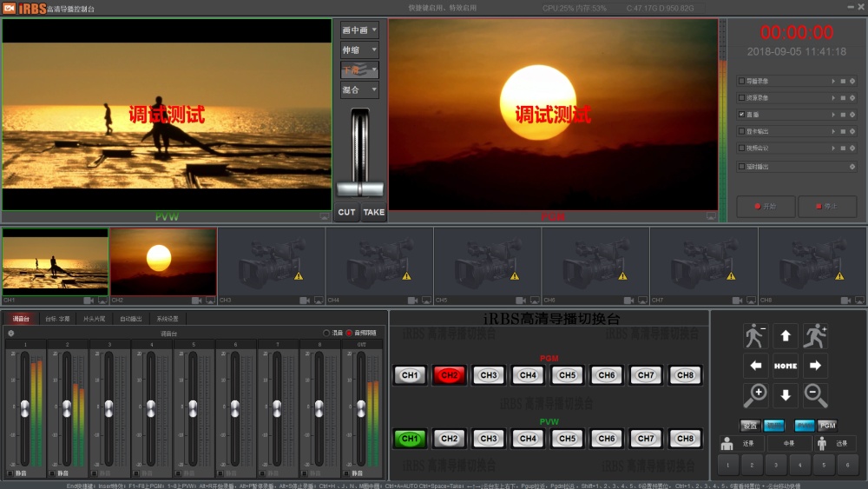Click the PTZ PGM target button
Screen dimensions: 868x489
[827, 426]
